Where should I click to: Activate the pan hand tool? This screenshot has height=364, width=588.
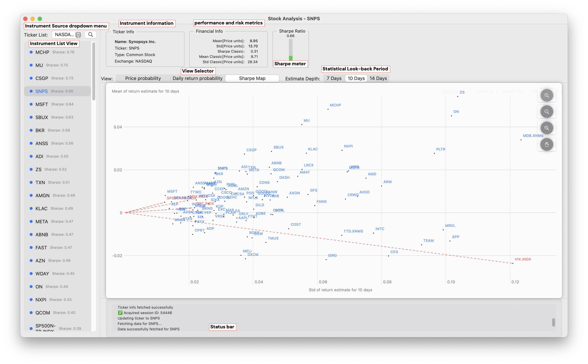(x=546, y=144)
